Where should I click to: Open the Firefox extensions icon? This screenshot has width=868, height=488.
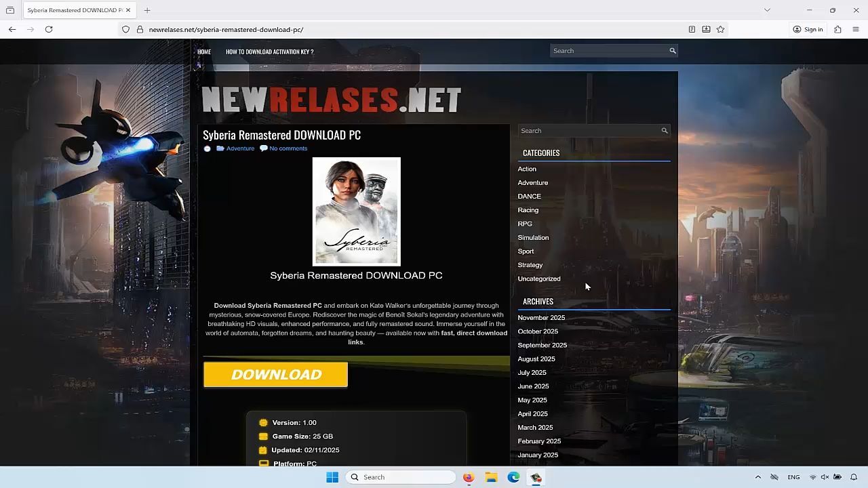[x=838, y=29]
